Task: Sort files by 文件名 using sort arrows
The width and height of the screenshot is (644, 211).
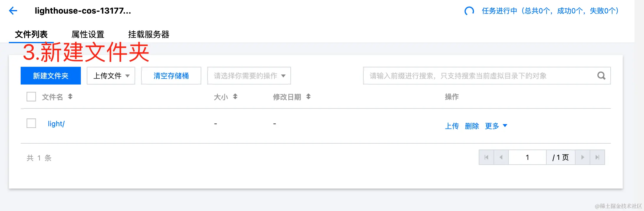Action: pyautogui.click(x=70, y=97)
